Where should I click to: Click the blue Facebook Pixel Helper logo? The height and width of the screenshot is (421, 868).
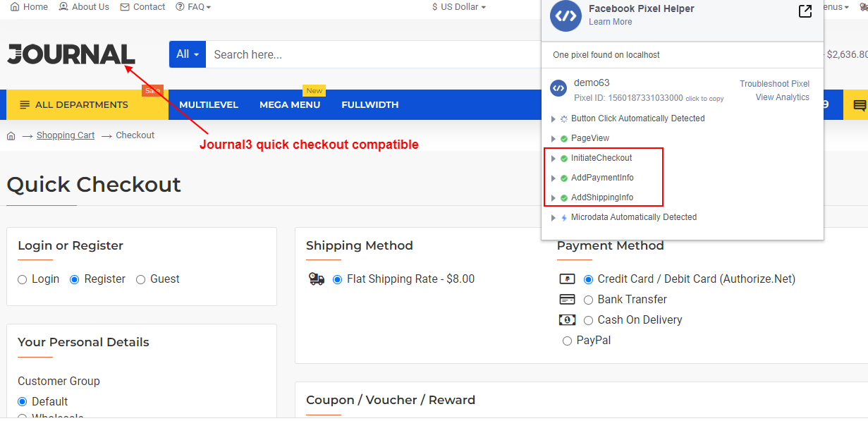[x=565, y=16]
